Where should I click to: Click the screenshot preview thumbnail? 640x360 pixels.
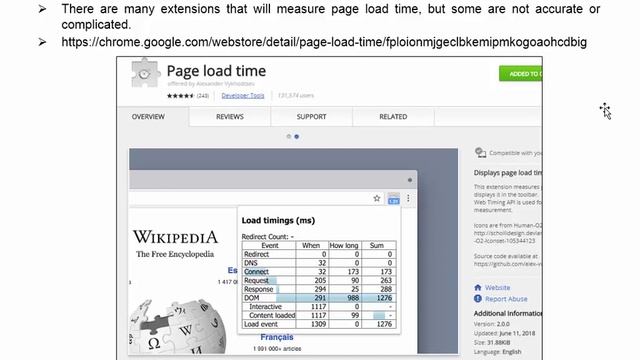[x=293, y=251]
